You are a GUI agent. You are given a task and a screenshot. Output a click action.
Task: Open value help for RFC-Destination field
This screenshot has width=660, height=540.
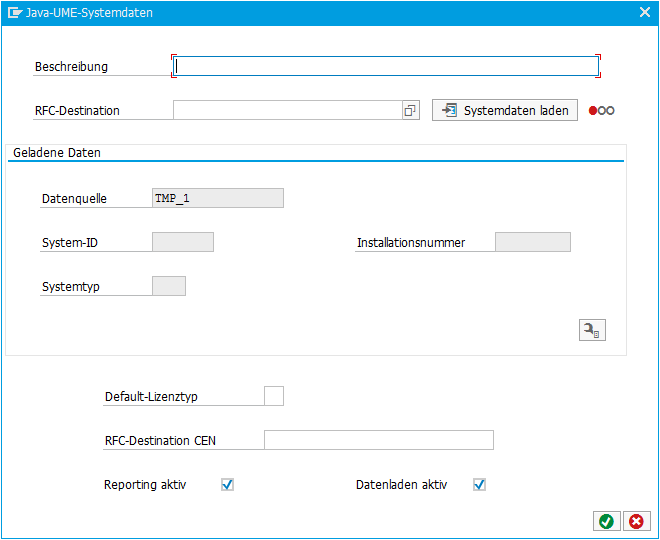(410, 110)
